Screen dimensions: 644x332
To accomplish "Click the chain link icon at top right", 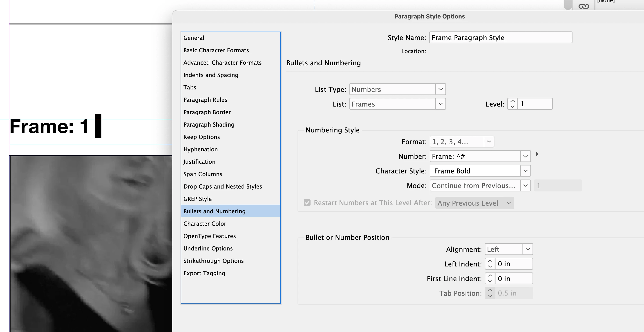I will [x=584, y=6].
